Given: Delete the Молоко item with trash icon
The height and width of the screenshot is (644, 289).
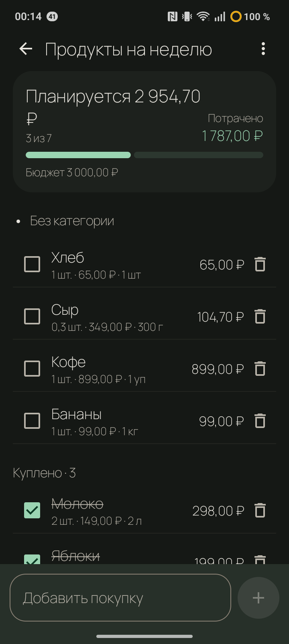Looking at the screenshot, I should 260,511.
